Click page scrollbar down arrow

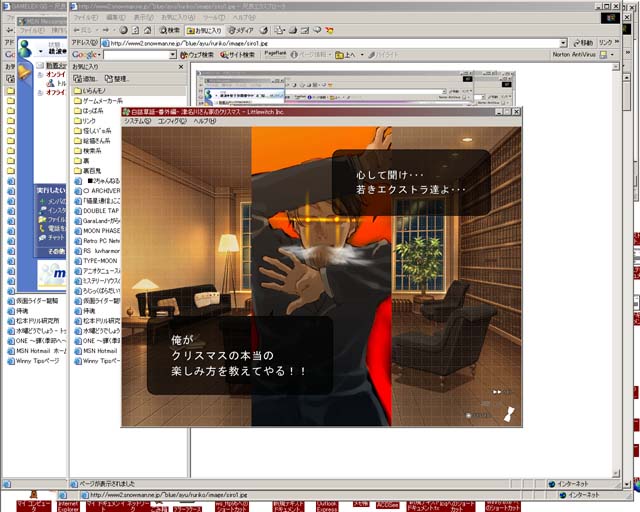tap(616, 473)
